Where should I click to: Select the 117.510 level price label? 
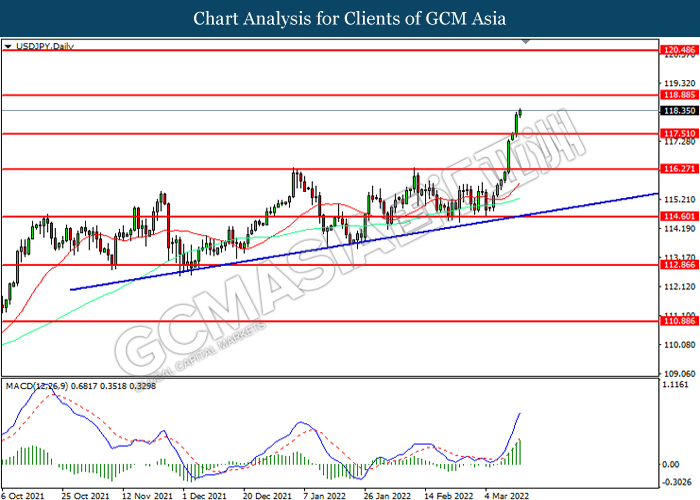(679, 133)
